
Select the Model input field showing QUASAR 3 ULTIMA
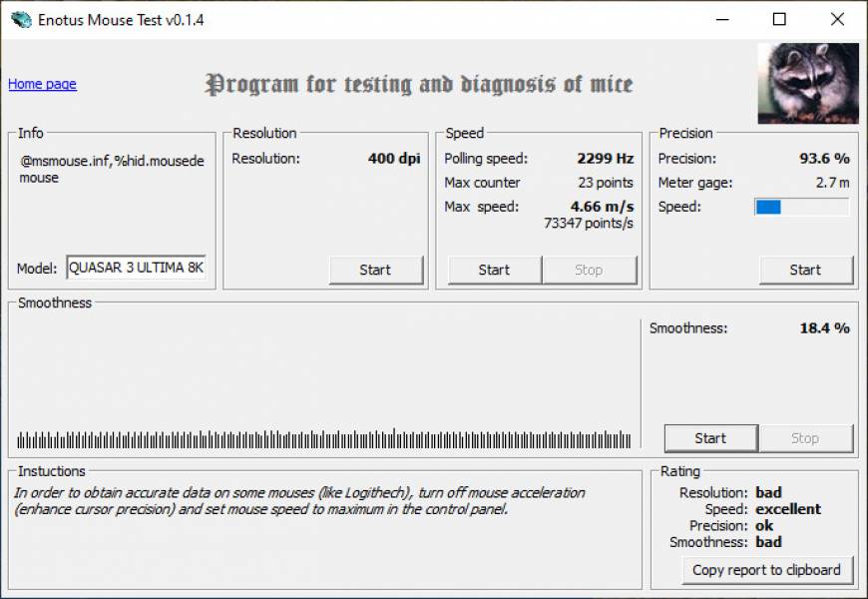coord(136,268)
